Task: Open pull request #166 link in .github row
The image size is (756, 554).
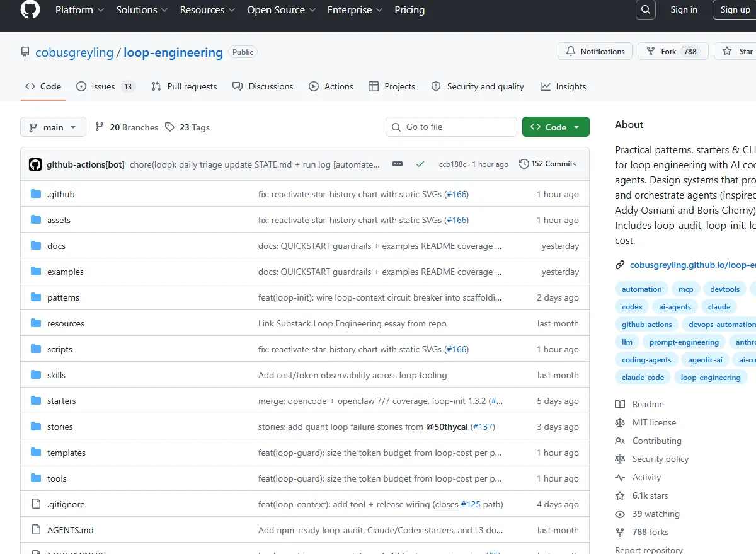Action: pyautogui.click(x=457, y=194)
